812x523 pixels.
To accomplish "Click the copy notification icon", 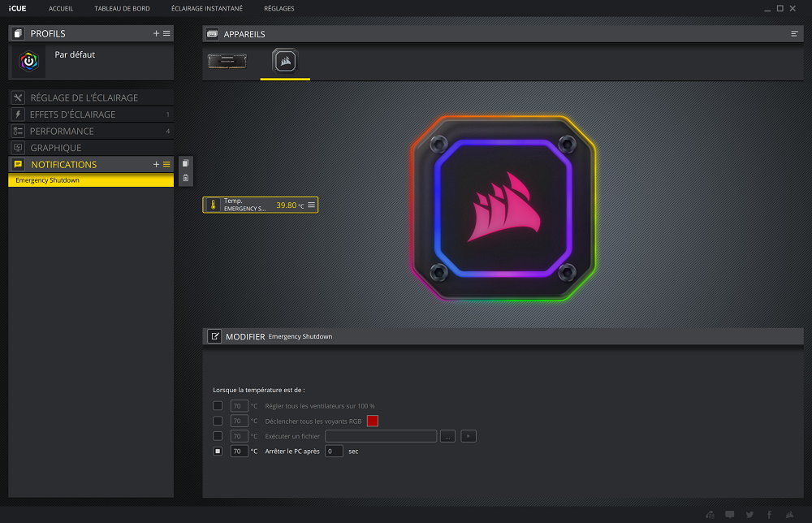I will (186, 164).
